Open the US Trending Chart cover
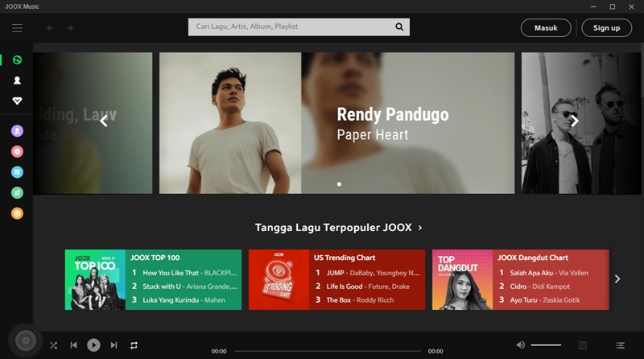This screenshot has width=644, height=359. point(279,280)
